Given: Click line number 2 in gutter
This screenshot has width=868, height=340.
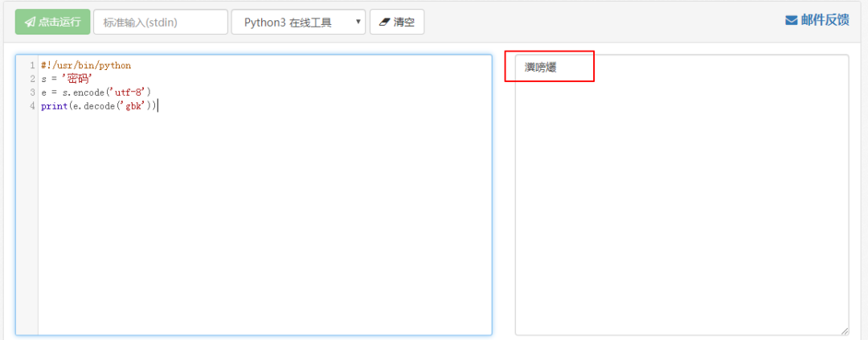Looking at the screenshot, I should pyautogui.click(x=33, y=79).
